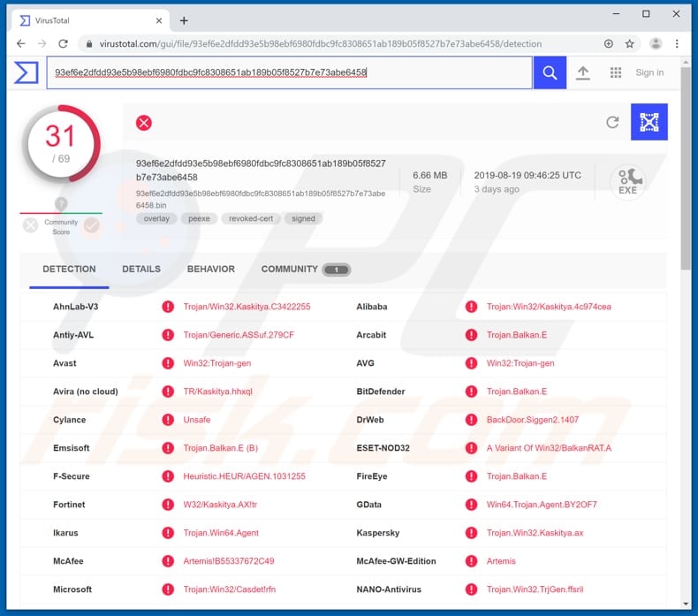Switch to the BEHAVIOR tab
The height and width of the screenshot is (616, 698).
pyautogui.click(x=210, y=269)
